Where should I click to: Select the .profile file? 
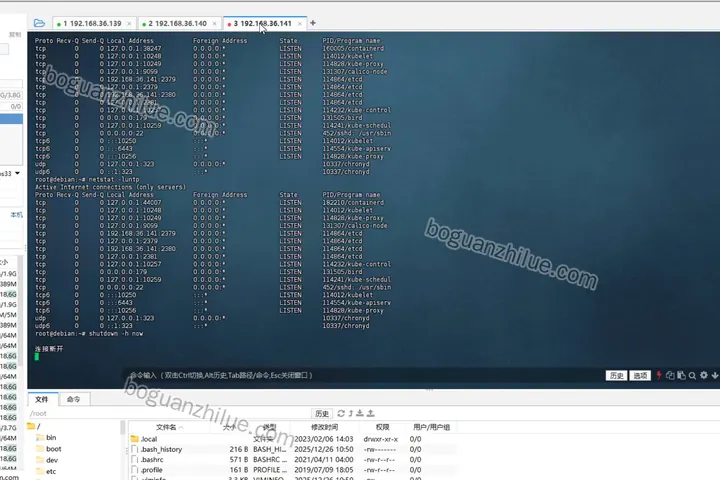293,470
